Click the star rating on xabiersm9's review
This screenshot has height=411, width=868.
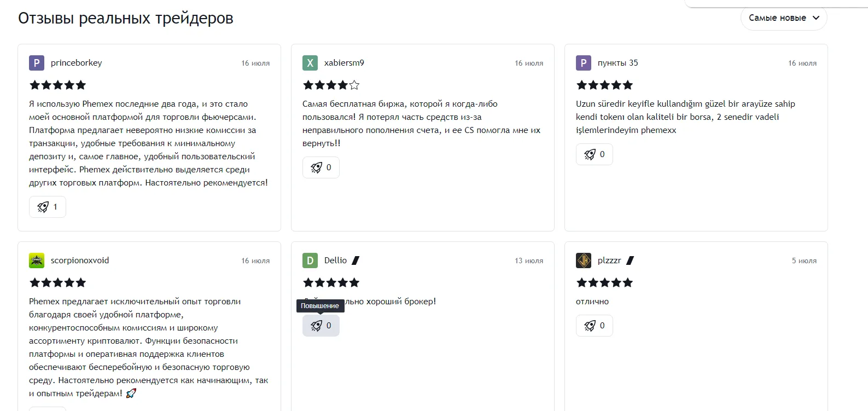point(331,85)
